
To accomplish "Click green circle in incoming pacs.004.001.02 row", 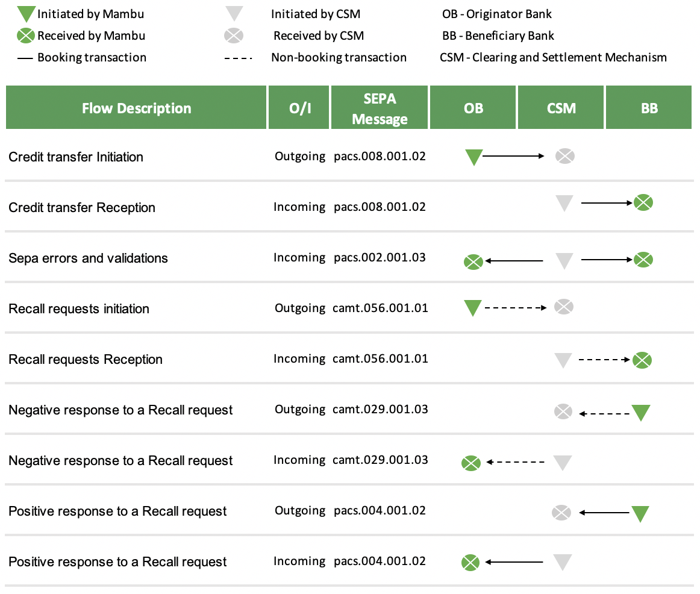I will pyautogui.click(x=470, y=563).
